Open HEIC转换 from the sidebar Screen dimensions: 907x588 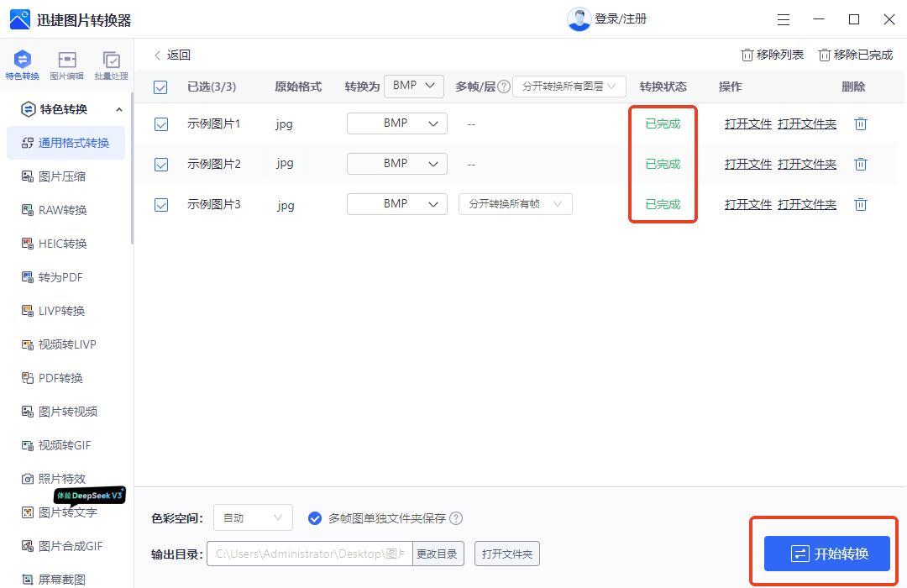point(62,244)
